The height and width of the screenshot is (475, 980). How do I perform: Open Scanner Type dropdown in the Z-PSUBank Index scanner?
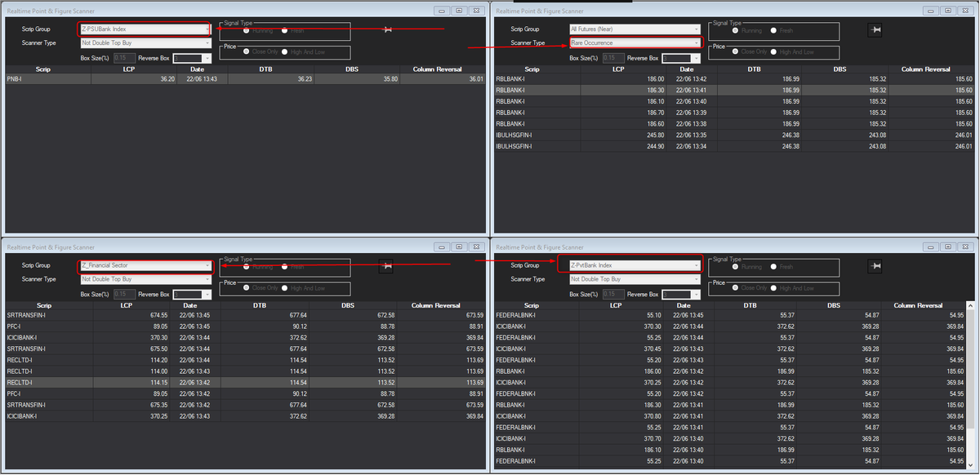[x=145, y=42]
